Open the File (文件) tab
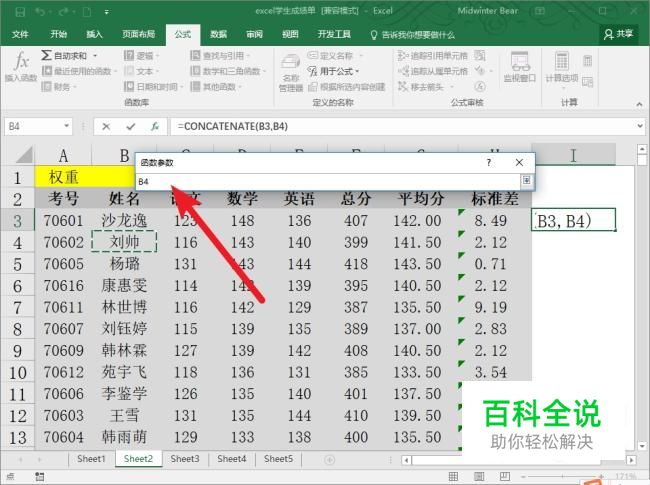 pos(20,34)
